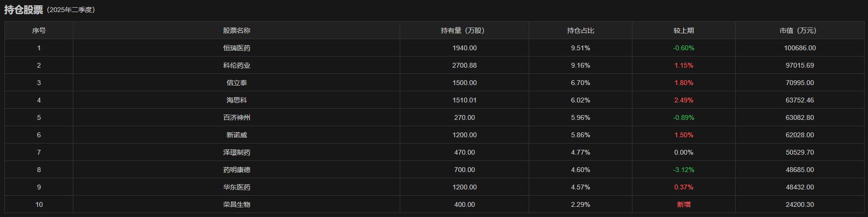Click the 百济神州 stock name
Viewport: 868px width, 217px height.
(x=237, y=117)
